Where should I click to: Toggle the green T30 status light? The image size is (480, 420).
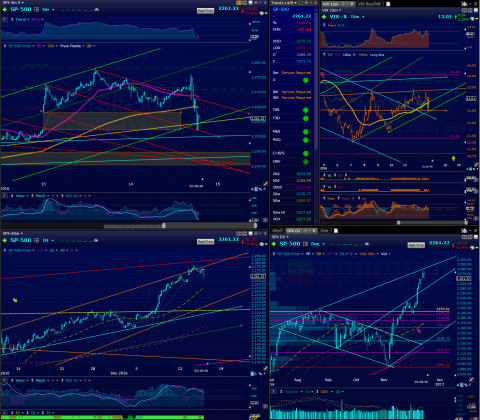(306, 118)
